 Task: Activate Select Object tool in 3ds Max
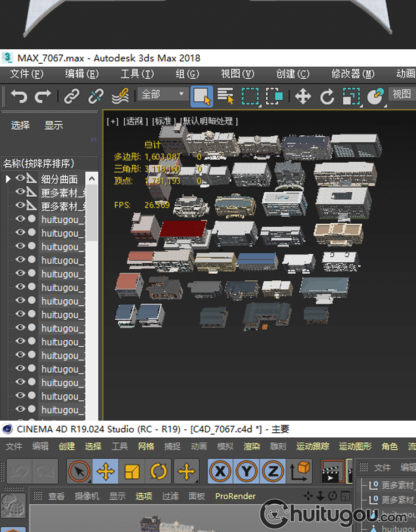click(x=202, y=96)
